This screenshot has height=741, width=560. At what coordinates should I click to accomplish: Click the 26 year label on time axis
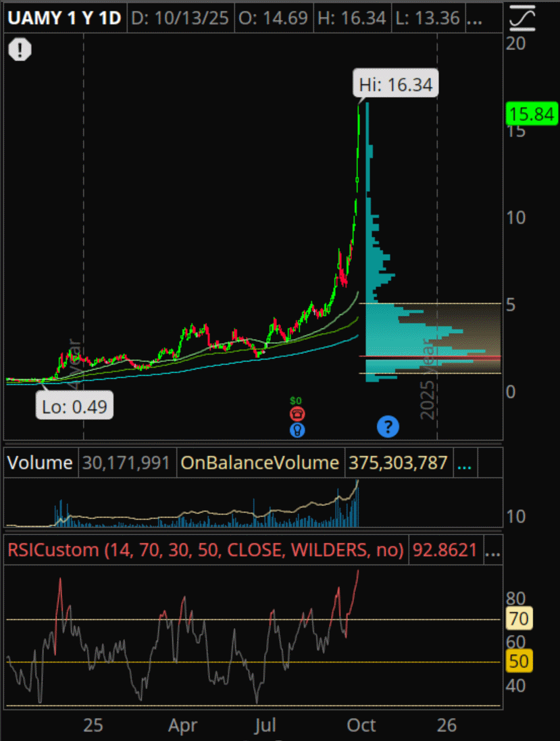[447, 725]
